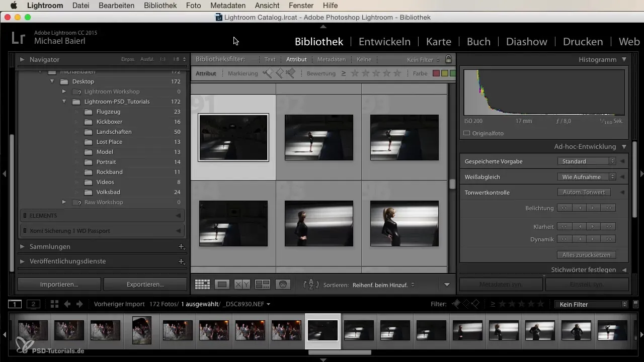Select the Volksbad folder
This screenshot has height=362, width=644.
(108, 192)
